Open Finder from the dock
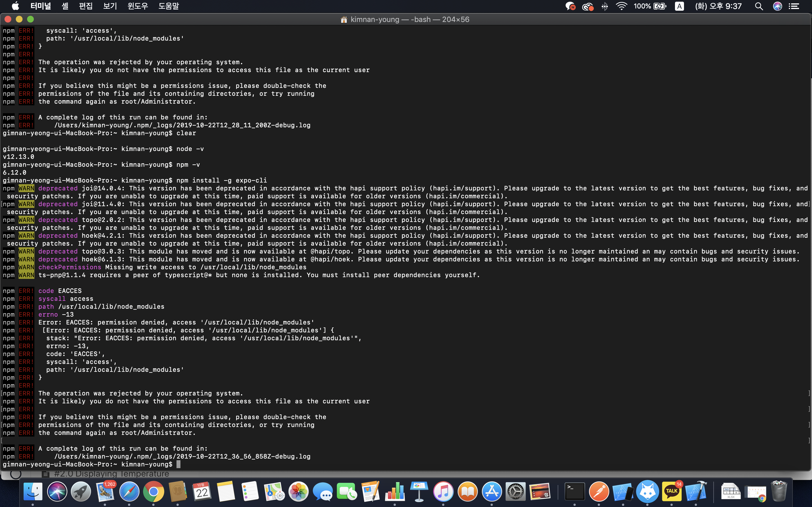812x507 pixels. (x=32, y=492)
